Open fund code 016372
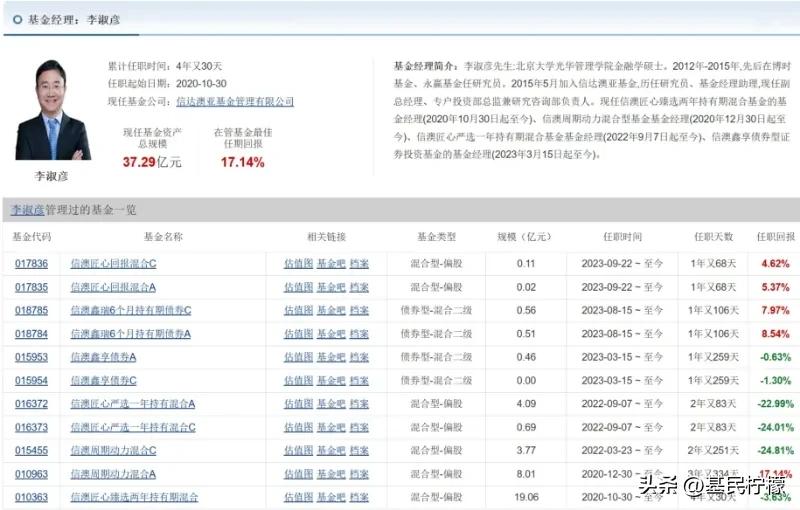 coord(31,403)
